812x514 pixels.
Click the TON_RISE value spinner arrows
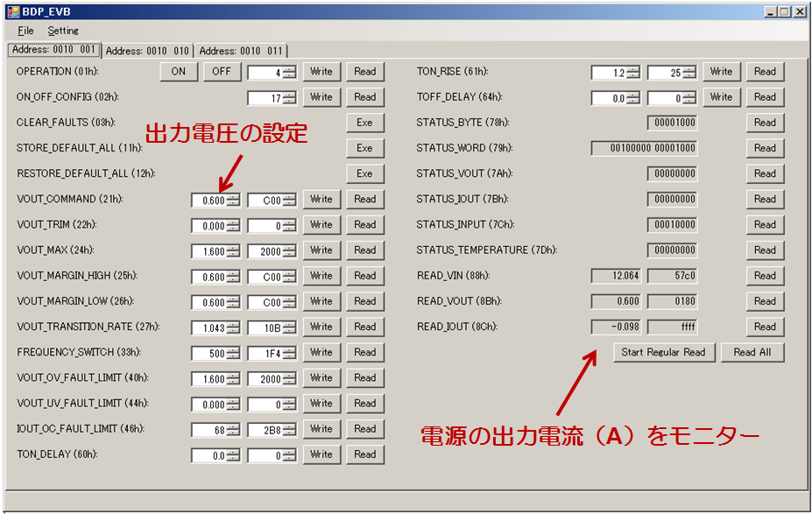(x=633, y=73)
